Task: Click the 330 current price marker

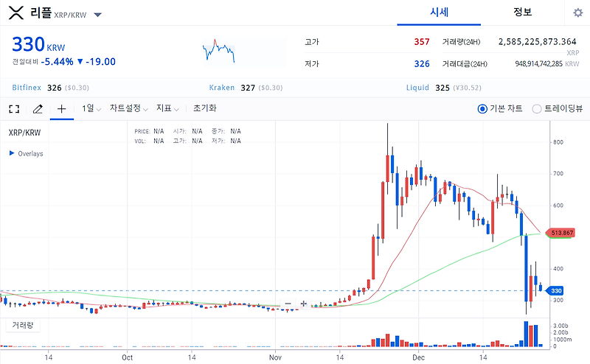Action: tap(555, 290)
